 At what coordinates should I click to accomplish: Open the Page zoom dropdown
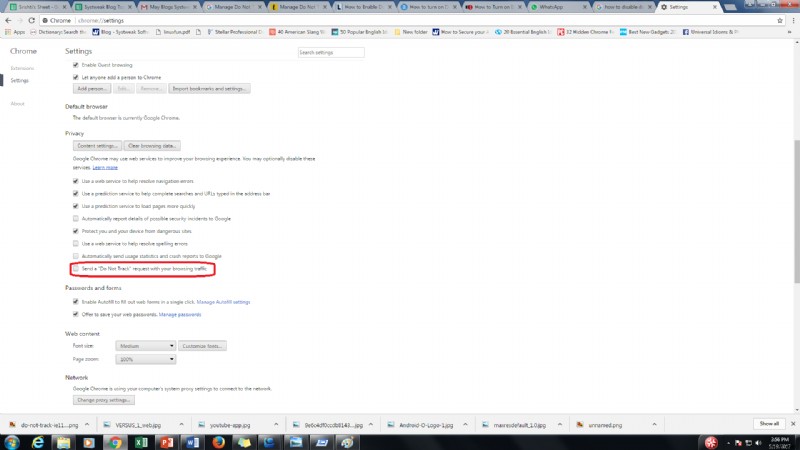(145, 359)
